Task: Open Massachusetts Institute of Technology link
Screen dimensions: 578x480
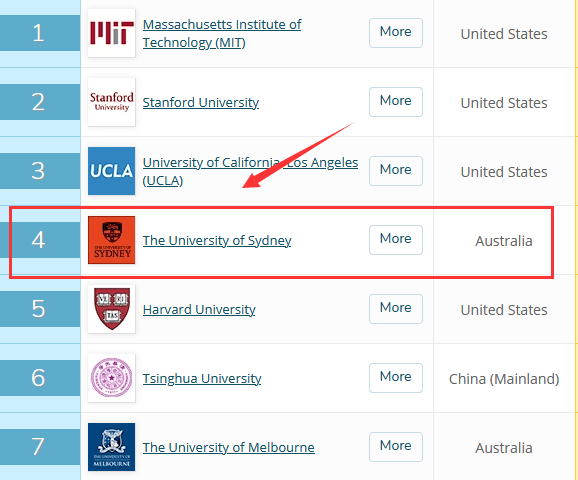Action: point(222,34)
